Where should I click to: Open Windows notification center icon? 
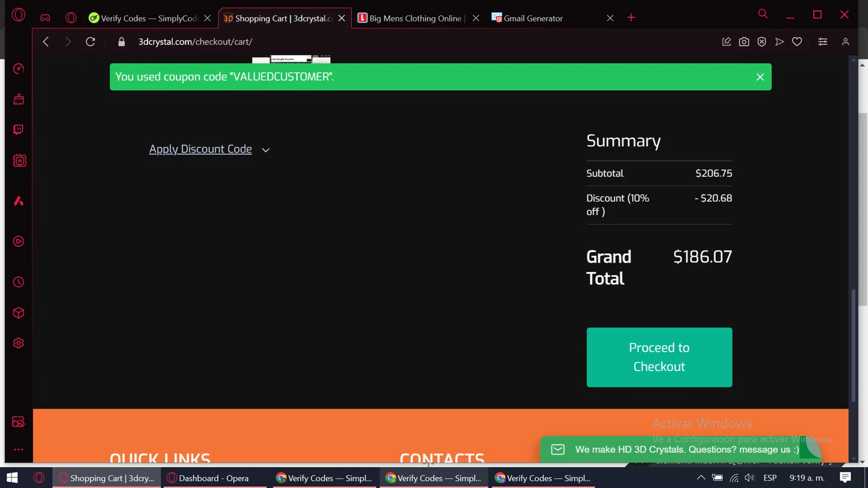(845, 478)
